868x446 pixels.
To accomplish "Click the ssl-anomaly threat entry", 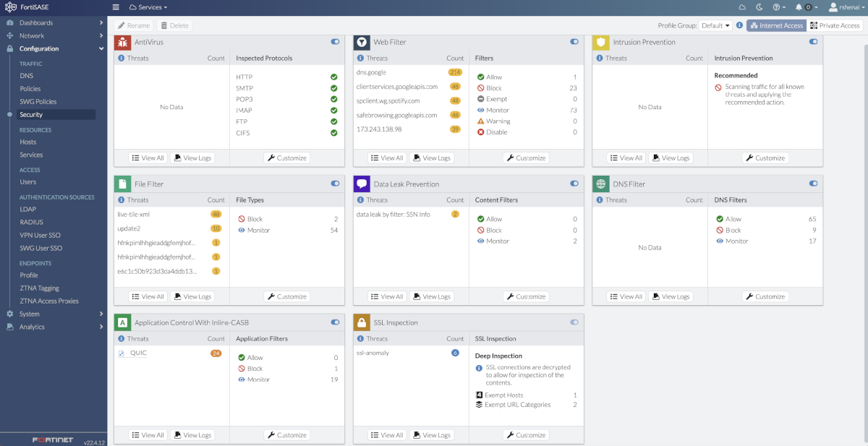I will tap(373, 353).
